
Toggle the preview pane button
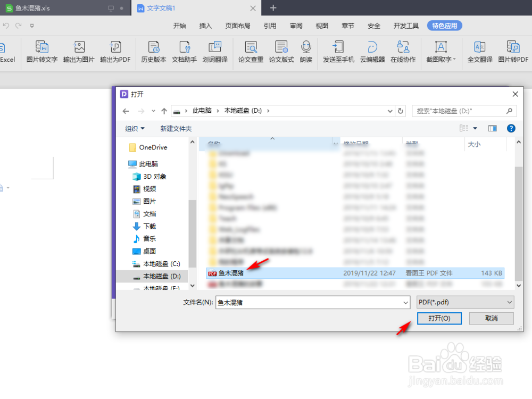point(492,128)
